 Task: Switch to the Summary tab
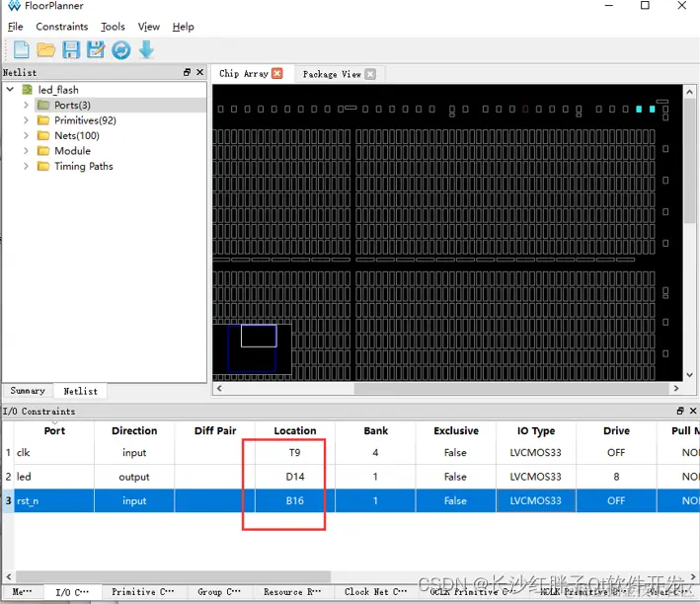pyautogui.click(x=28, y=391)
